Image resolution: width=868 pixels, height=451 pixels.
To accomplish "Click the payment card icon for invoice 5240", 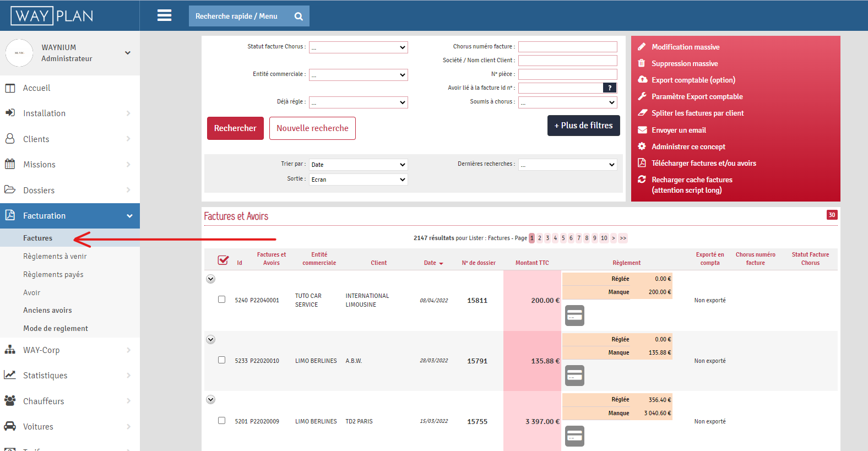I will (x=574, y=316).
